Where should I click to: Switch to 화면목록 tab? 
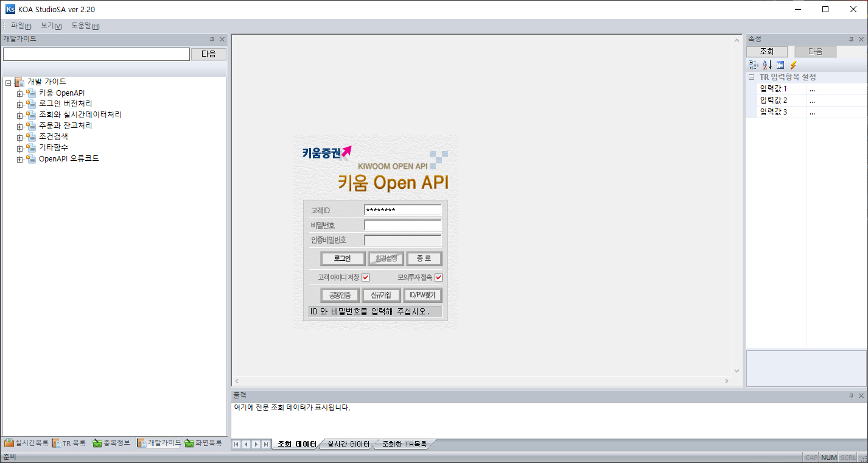coord(204,443)
